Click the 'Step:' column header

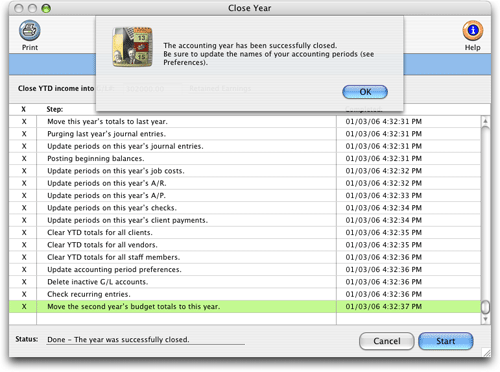tap(55, 109)
